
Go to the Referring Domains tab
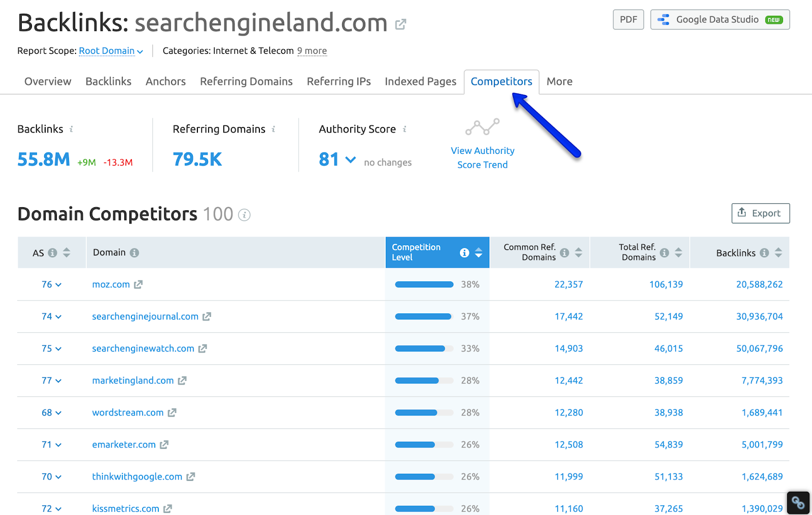246,81
